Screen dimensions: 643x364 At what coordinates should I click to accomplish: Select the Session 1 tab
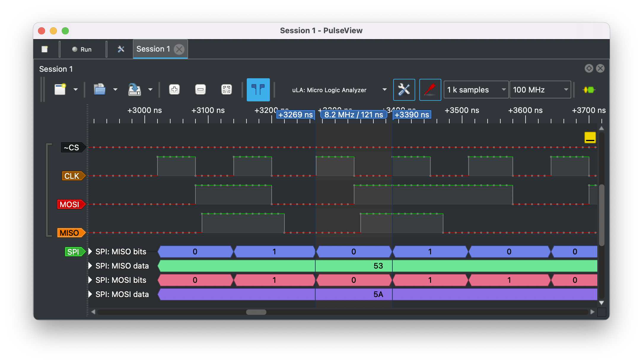click(x=153, y=49)
